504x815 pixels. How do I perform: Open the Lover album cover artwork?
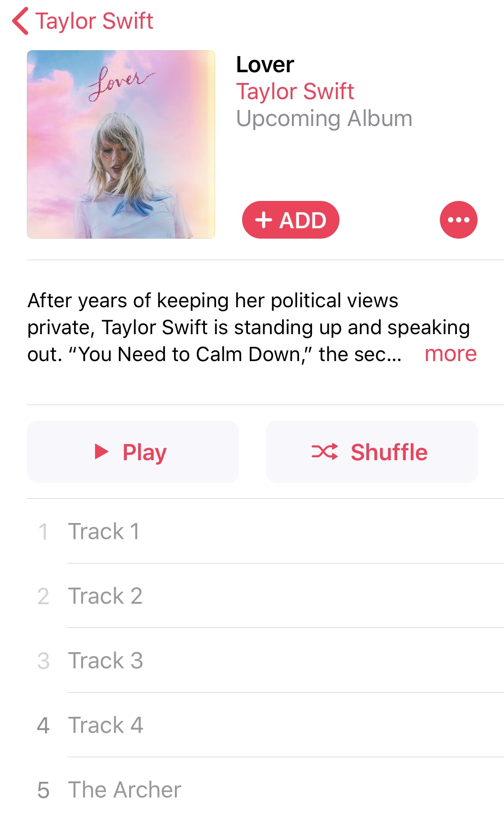click(121, 144)
